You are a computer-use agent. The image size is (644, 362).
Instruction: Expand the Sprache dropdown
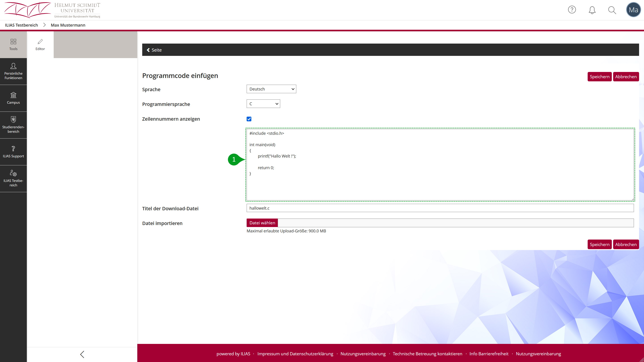pyautogui.click(x=271, y=89)
